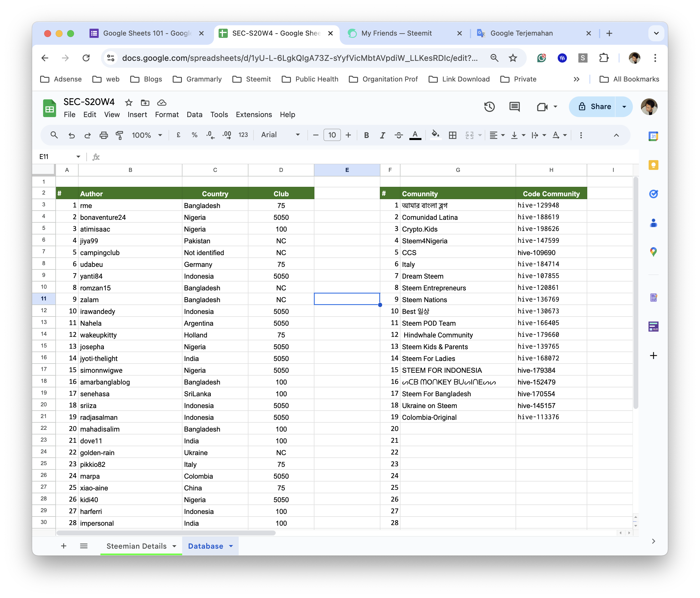This screenshot has height=598, width=700.
Task: Switch to Steemian Details sheet tab
Action: 137,546
